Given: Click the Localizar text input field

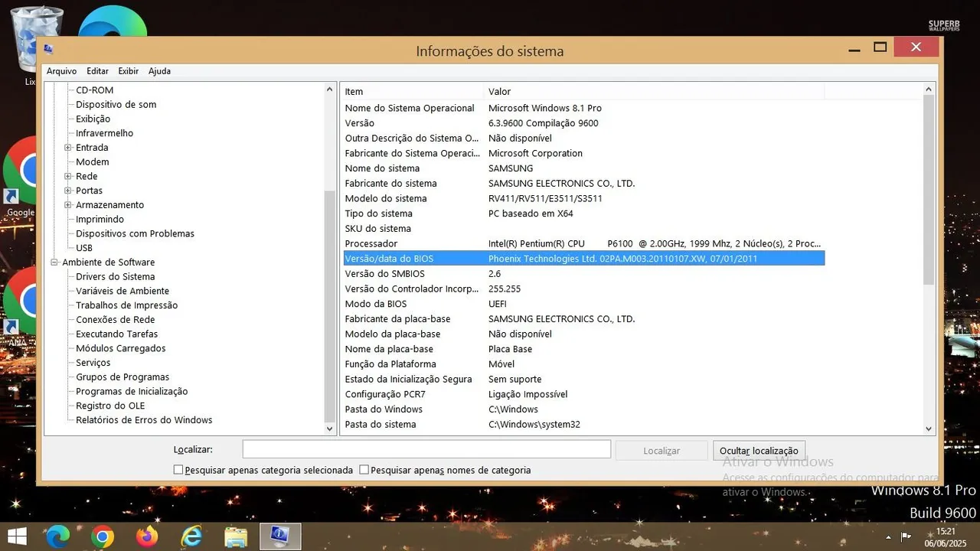Looking at the screenshot, I should tap(426, 449).
